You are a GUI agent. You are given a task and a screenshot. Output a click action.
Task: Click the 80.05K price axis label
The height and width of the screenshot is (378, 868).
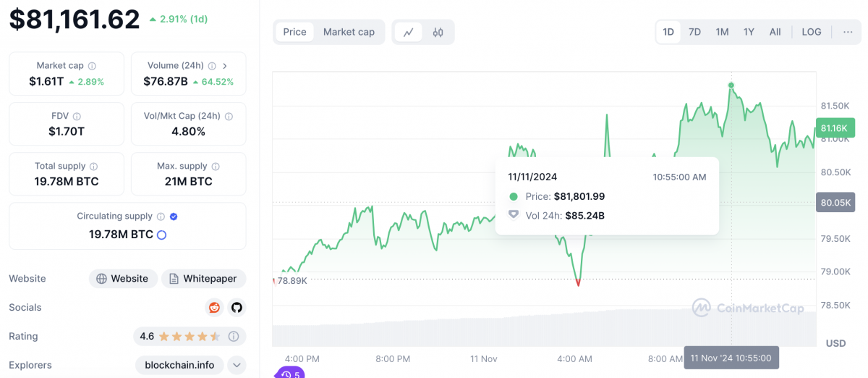(835, 202)
